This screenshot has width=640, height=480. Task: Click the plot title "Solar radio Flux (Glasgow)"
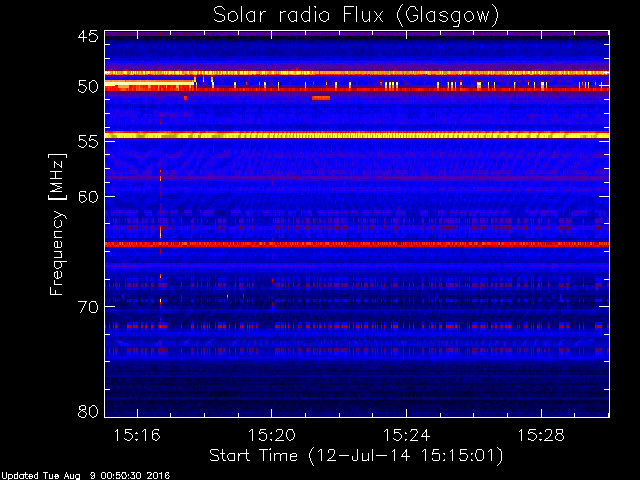click(356, 16)
